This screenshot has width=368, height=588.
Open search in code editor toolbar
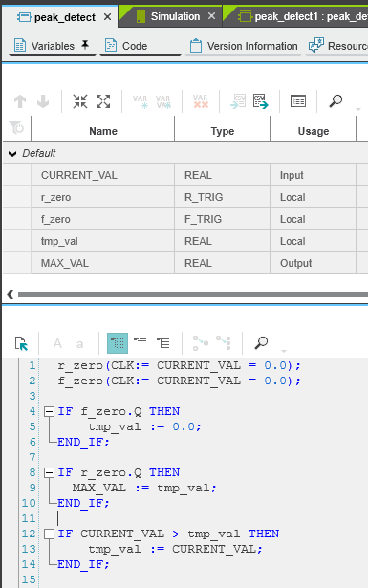(261, 342)
